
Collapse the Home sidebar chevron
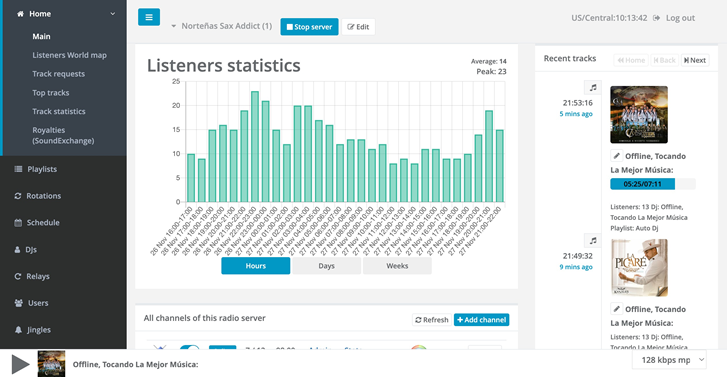pos(112,14)
